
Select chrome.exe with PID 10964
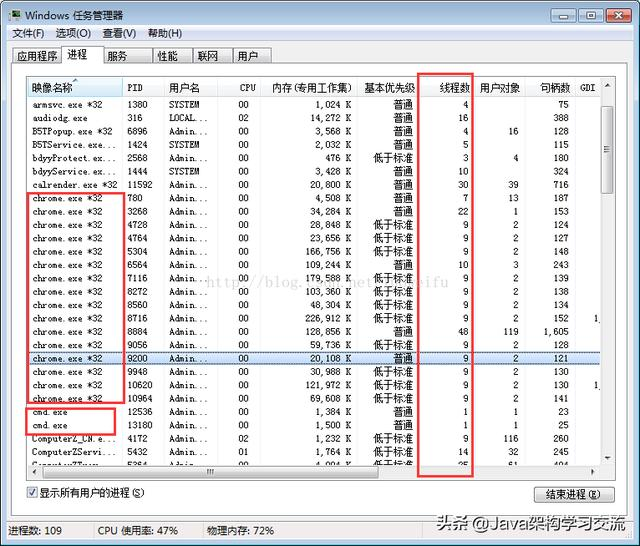tap(314, 398)
